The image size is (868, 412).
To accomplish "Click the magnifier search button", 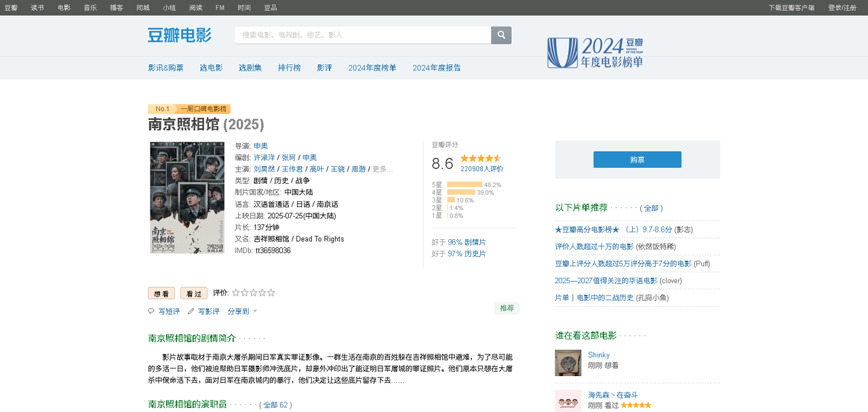I will click(x=501, y=35).
